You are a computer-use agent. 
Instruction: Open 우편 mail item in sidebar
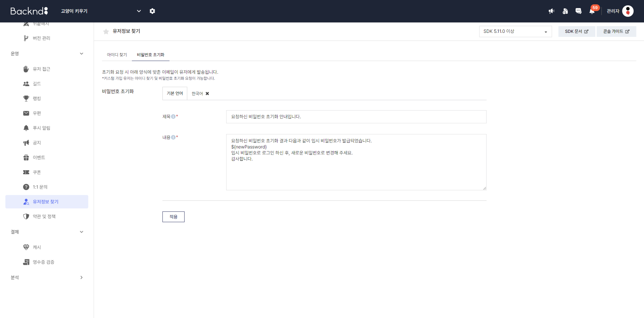point(37,113)
